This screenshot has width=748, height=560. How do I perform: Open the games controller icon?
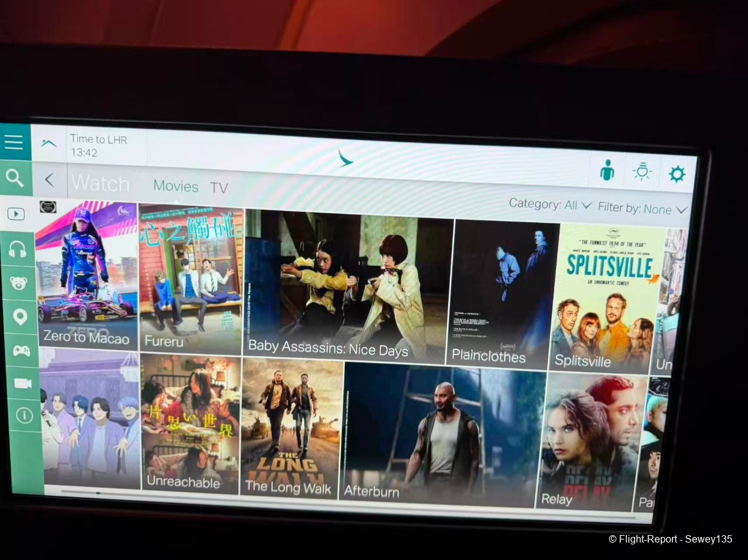pyautogui.click(x=22, y=350)
